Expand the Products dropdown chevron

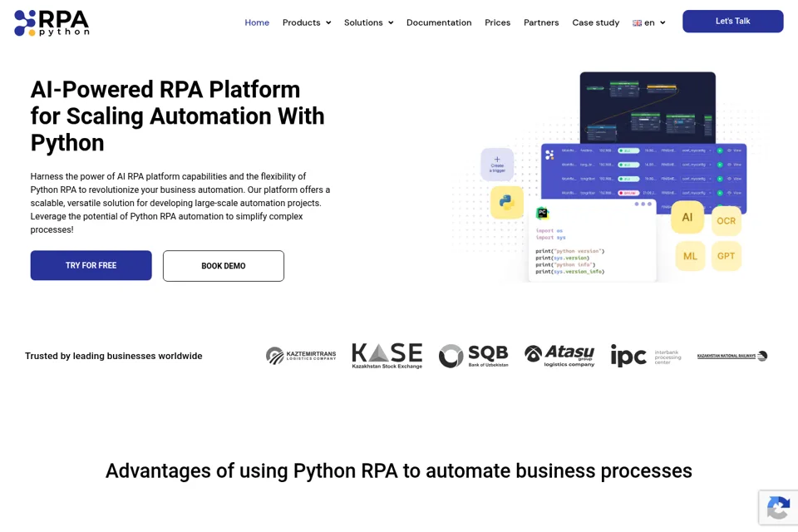[x=328, y=22]
